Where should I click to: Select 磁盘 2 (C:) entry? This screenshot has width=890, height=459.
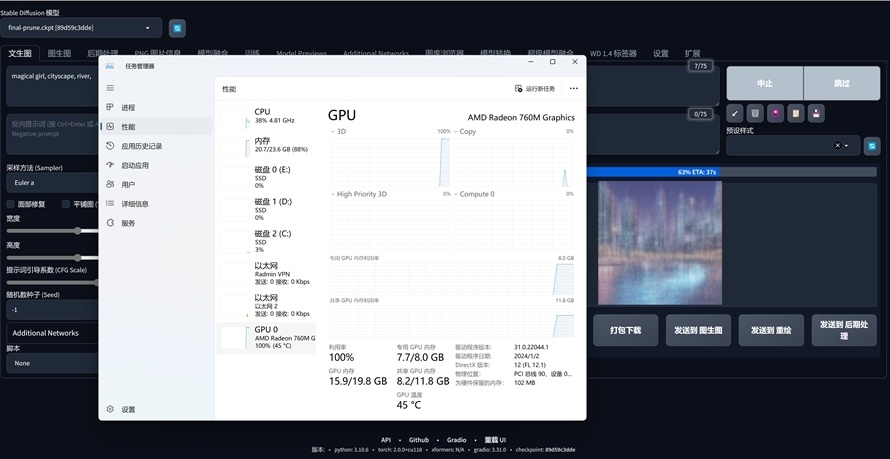[x=266, y=241]
